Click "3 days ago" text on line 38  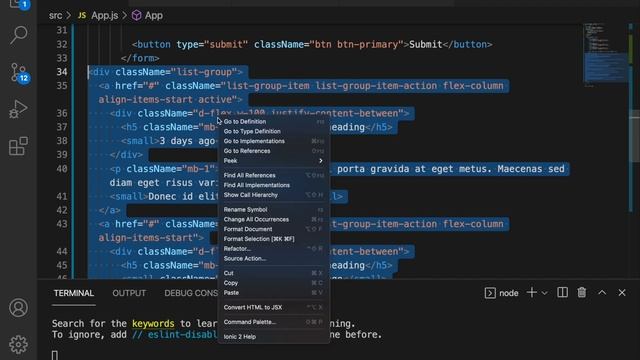(187, 141)
